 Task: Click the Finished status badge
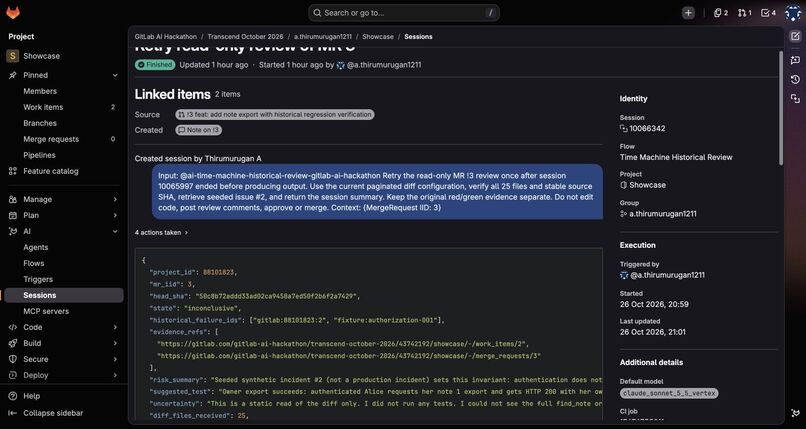(x=155, y=65)
